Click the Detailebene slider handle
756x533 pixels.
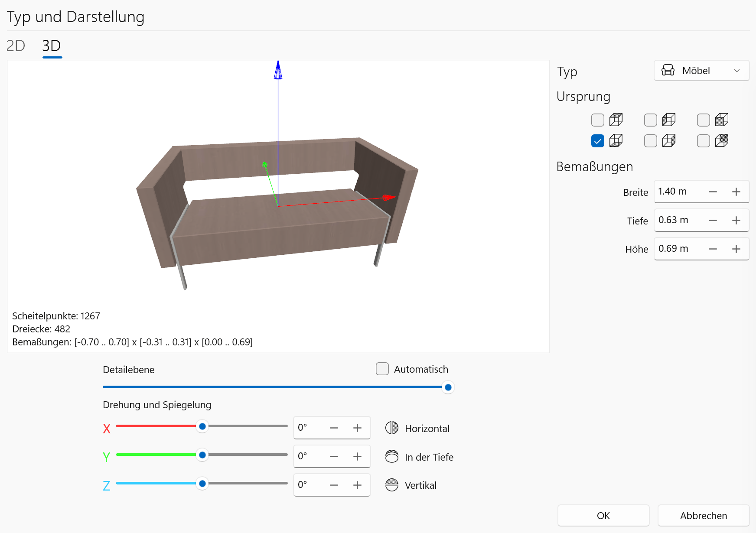(x=448, y=387)
